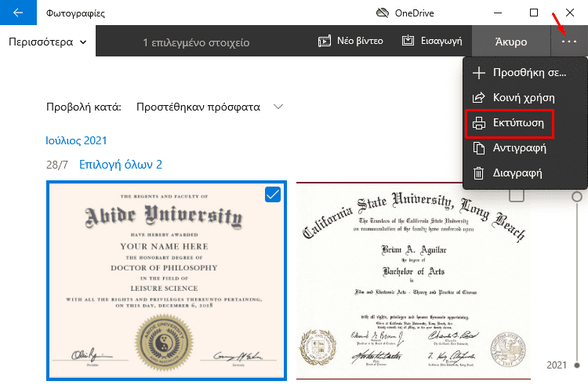
Task: Click the OneDrive label in title bar
Action: (415, 13)
